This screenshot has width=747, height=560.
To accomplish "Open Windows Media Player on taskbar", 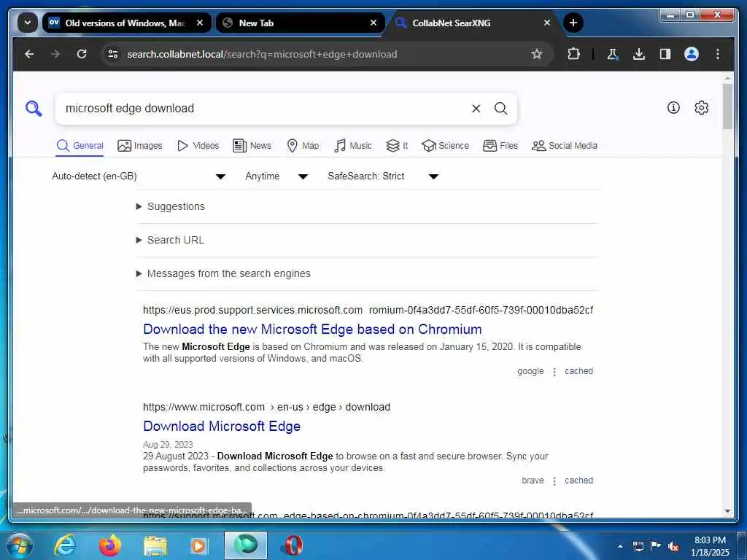I will 199,545.
